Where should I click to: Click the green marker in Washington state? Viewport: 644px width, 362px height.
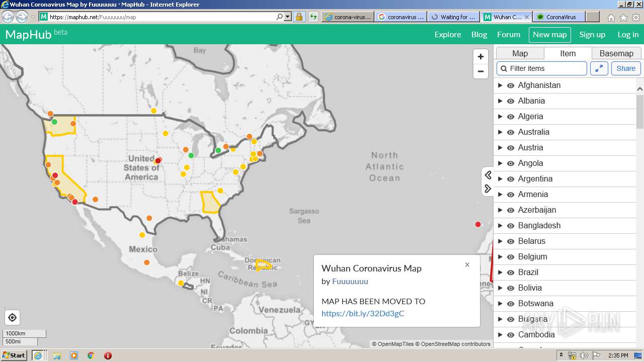(x=54, y=122)
